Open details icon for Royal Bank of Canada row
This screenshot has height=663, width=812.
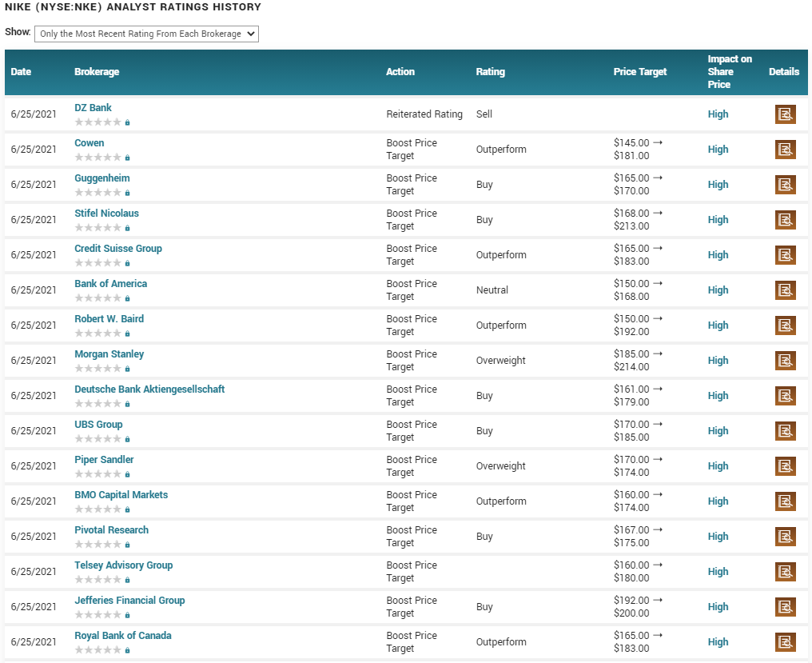pos(785,642)
